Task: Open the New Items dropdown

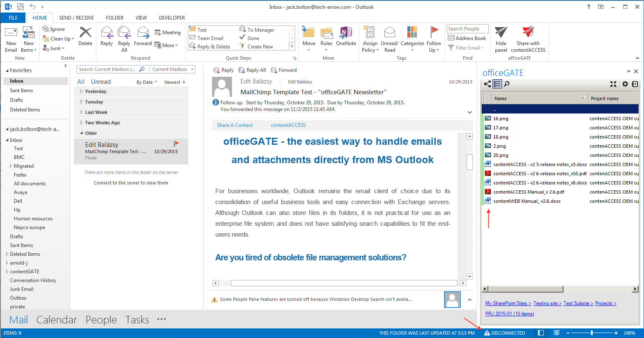Action: [29, 40]
